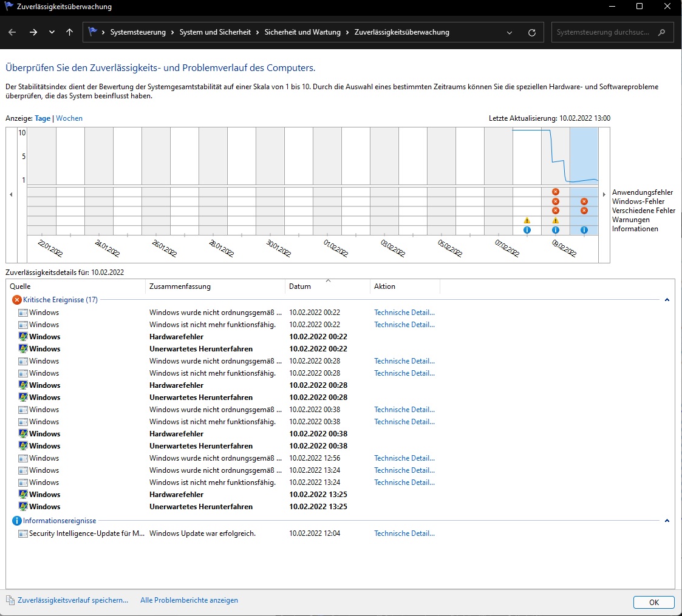Open Technische Details for Security Intelligence-Update
Viewport: 682px width, 616px height.
pyautogui.click(x=404, y=533)
